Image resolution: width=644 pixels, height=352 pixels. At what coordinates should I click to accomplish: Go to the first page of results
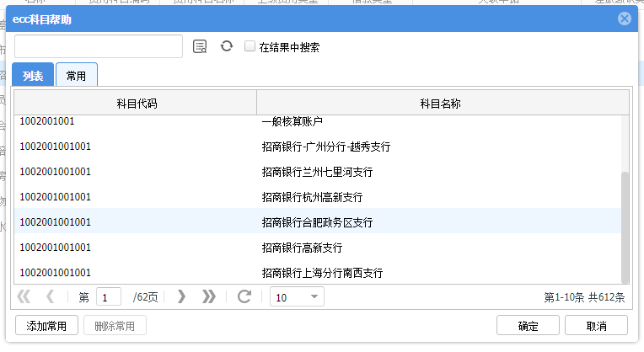coord(24,296)
